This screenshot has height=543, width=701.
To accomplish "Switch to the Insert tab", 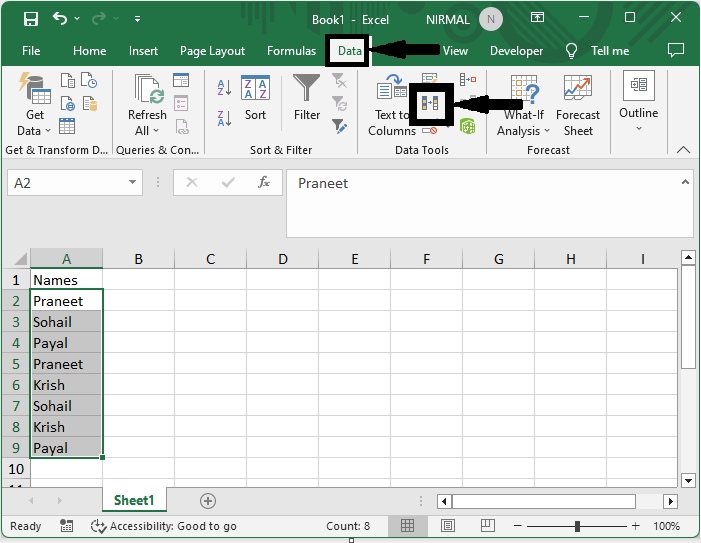I will click(143, 51).
